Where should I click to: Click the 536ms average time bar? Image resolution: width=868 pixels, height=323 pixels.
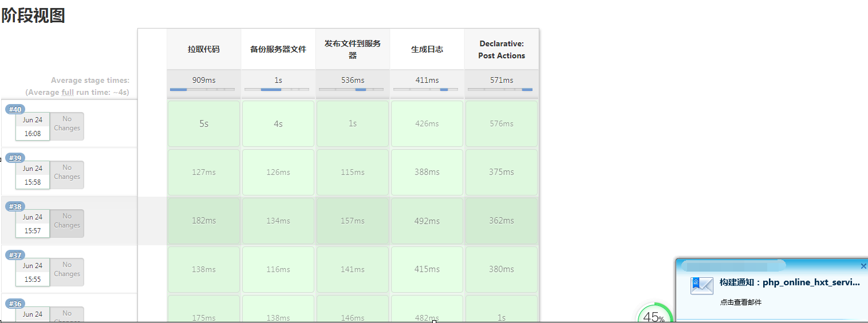point(351,89)
